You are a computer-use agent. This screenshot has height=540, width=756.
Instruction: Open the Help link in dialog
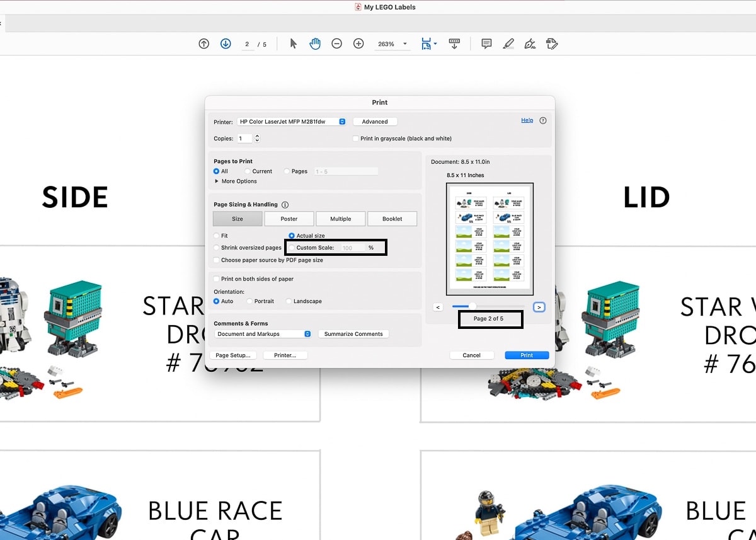coord(527,120)
